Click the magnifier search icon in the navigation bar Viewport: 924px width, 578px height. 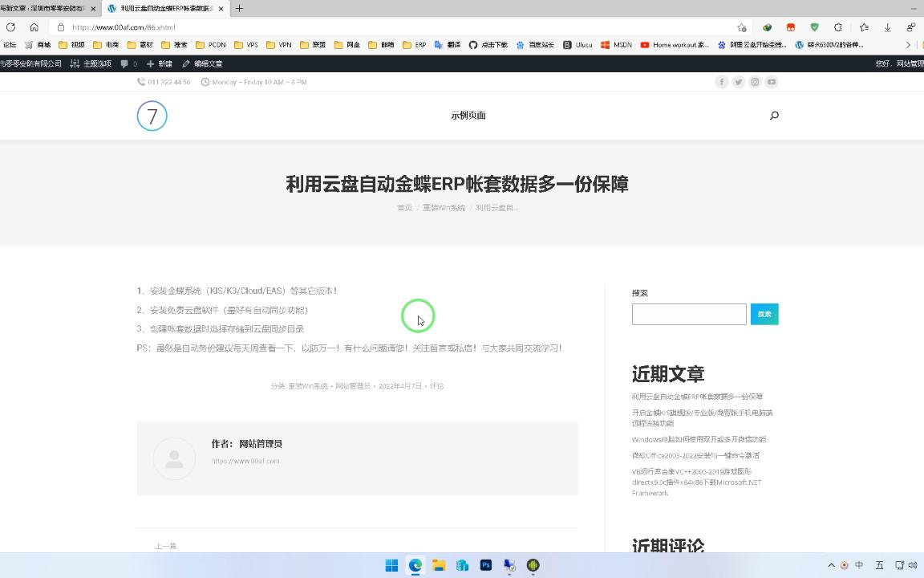click(773, 115)
